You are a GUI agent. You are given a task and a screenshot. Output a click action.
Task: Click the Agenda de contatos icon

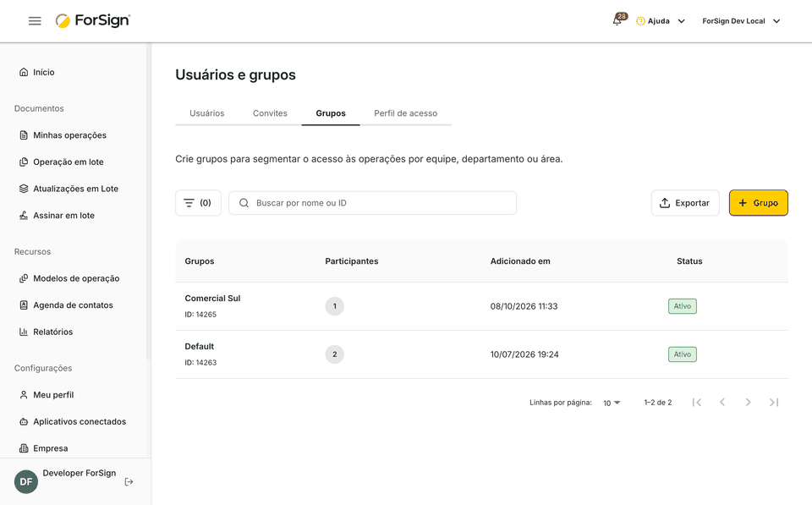24,305
